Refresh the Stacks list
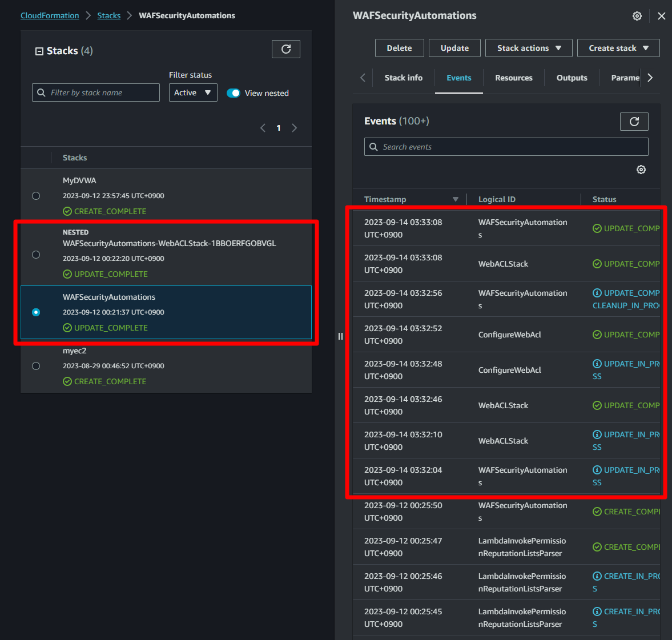The height and width of the screenshot is (640, 672). point(286,49)
